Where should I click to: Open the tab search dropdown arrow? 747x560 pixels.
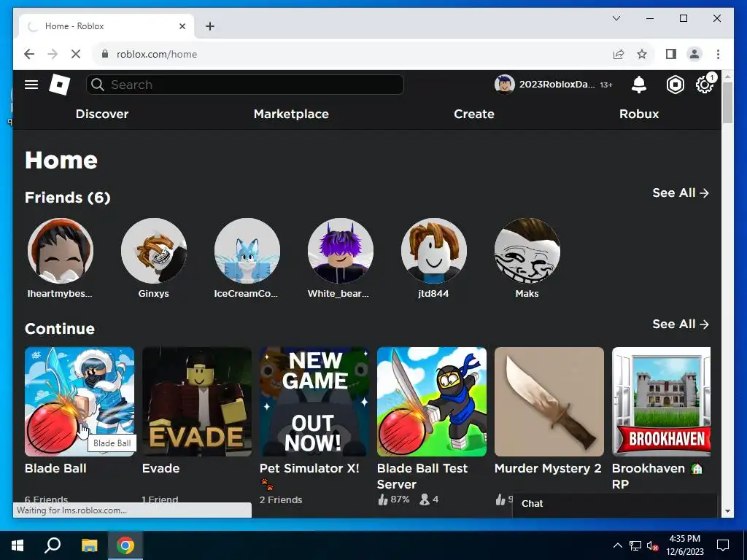pyautogui.click(x=616, y=18)
